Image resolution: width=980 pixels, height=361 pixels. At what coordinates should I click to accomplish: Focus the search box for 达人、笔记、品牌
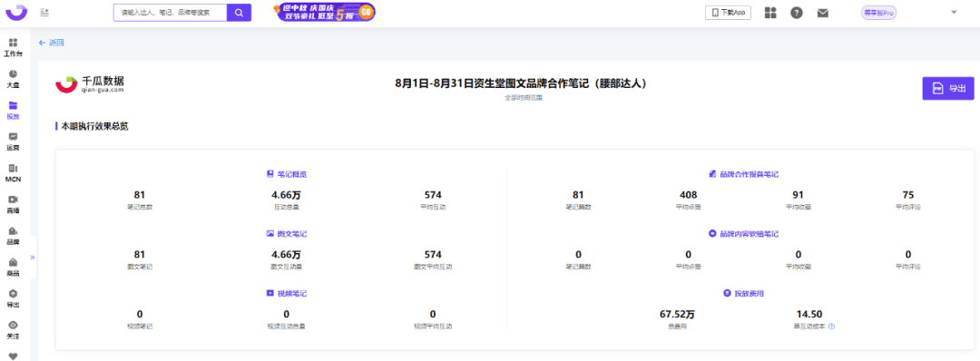point(170,13)
